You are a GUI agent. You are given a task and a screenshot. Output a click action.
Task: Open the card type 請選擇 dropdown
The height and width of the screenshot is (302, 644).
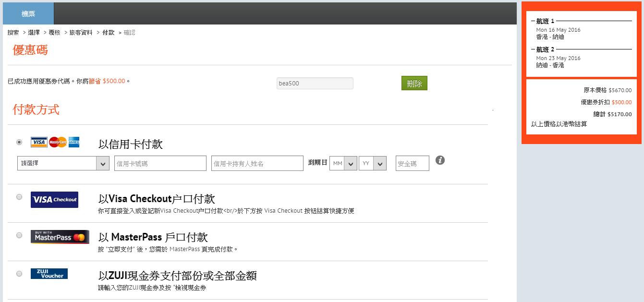[63, 163]
